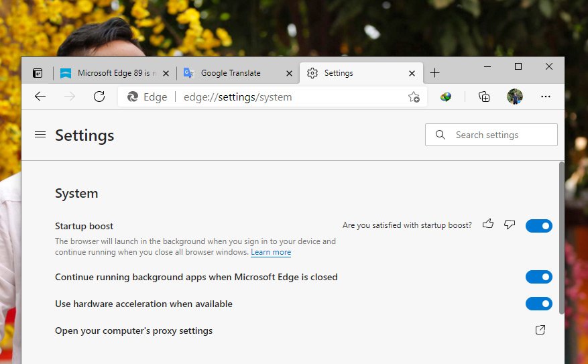Click the Startup boost label
This screenshot has height=364, width=588.
pos(84,226)
